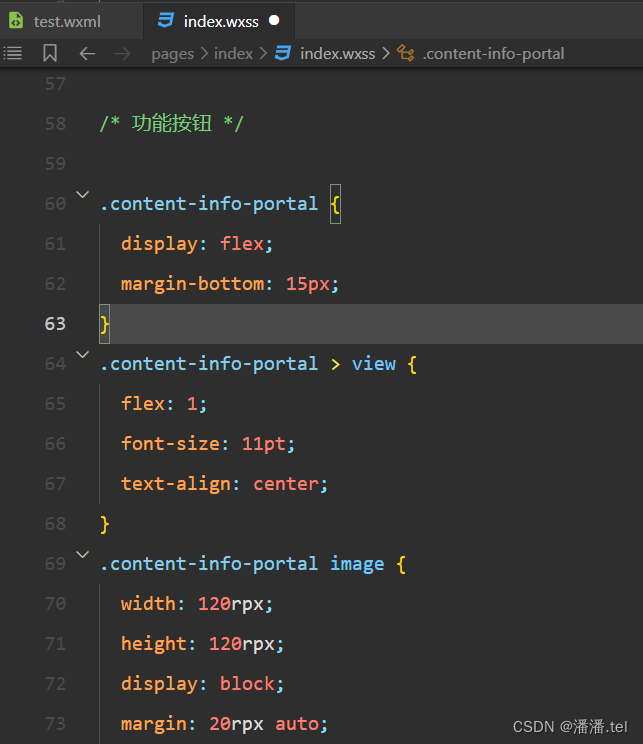Click line number 69
643x744 pixels.
55,564
